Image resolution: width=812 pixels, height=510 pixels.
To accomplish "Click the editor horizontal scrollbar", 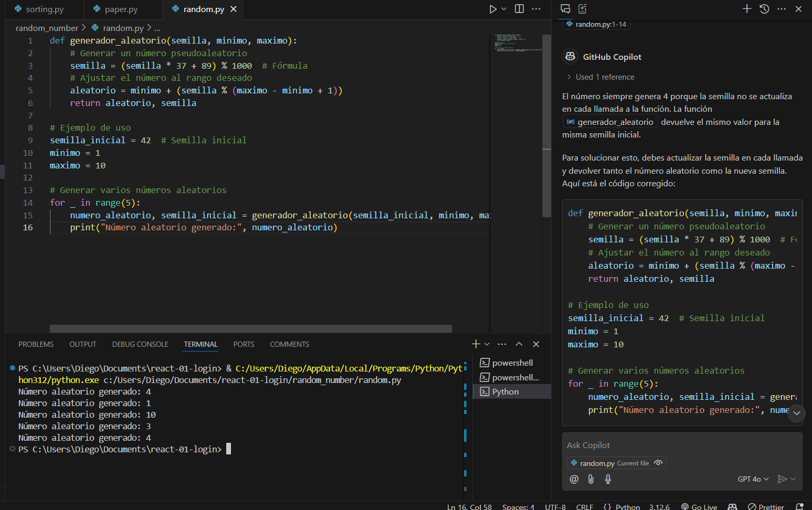I will (250, 328).
